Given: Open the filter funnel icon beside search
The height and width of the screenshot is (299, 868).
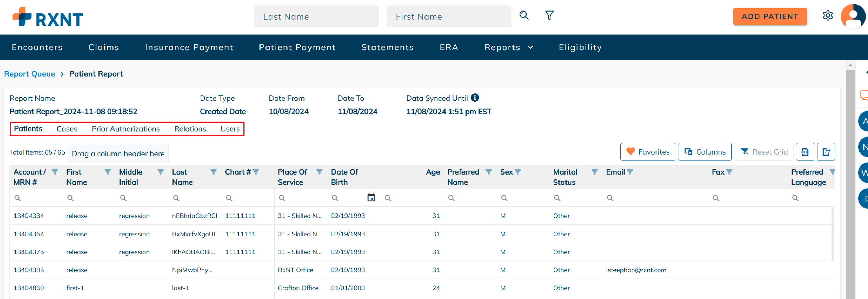Looking at the screenshot, I should tap(549, 15).
